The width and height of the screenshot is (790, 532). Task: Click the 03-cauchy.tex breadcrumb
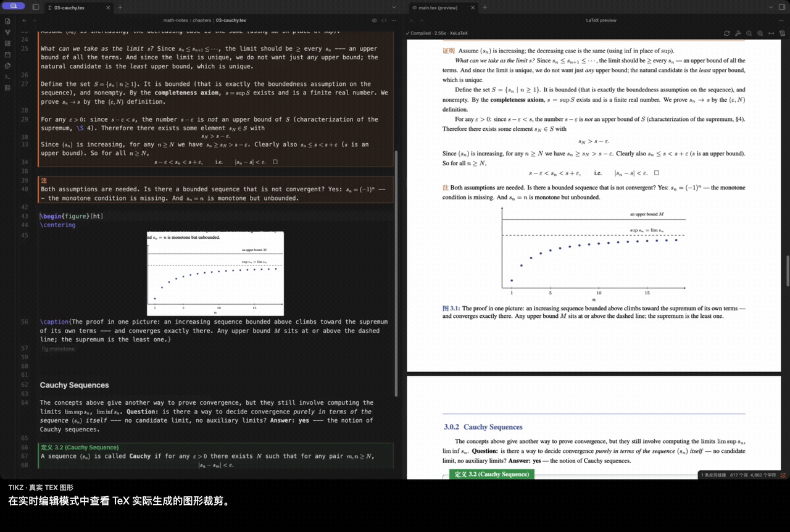231,20
